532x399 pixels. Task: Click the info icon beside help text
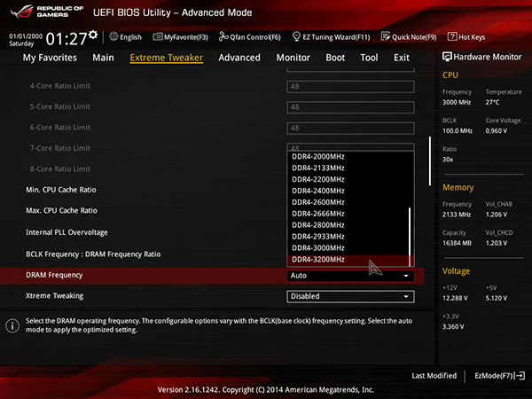tap(12, 325)
